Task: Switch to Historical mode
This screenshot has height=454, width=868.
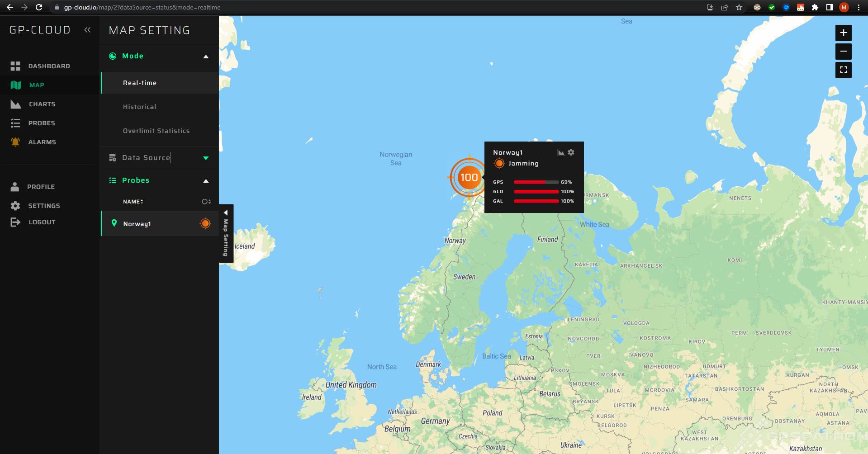Action: (140, 107)
